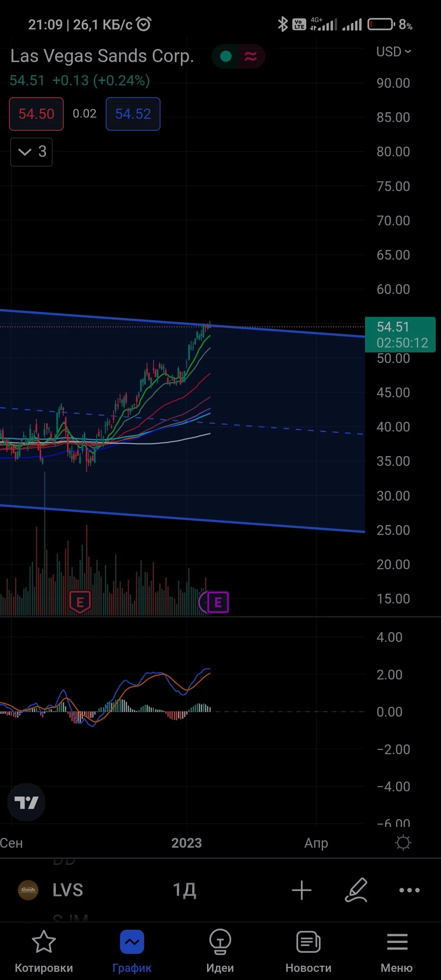Open chart settings gear icon
Viewport: 441px width, 980px height.
(x=403, y=842)
